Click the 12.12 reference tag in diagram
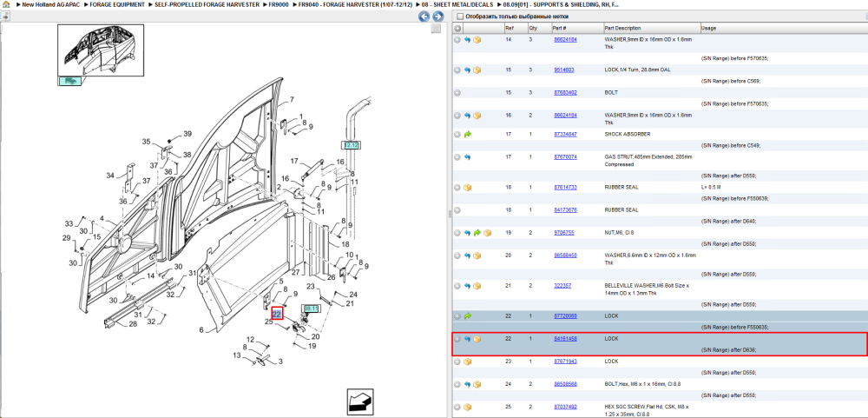The height and width of the screenshot is (418, 868). 351,145
